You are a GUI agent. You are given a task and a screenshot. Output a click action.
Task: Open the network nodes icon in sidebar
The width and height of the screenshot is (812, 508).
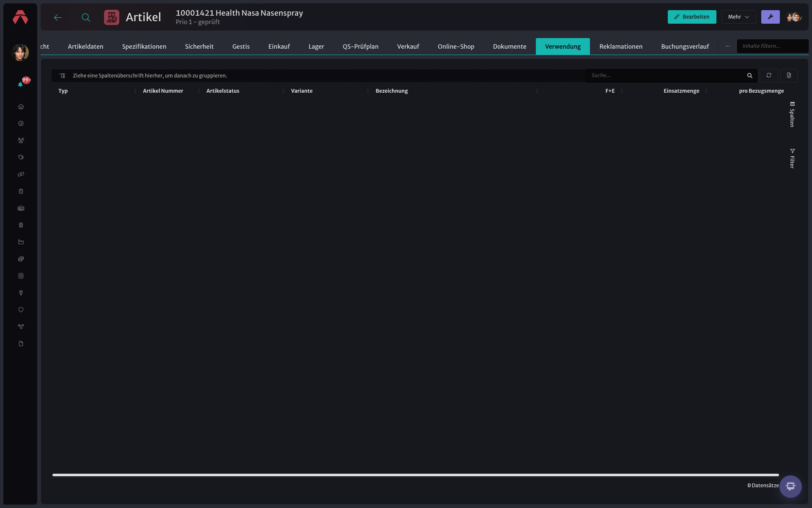[x=21, y=327]
